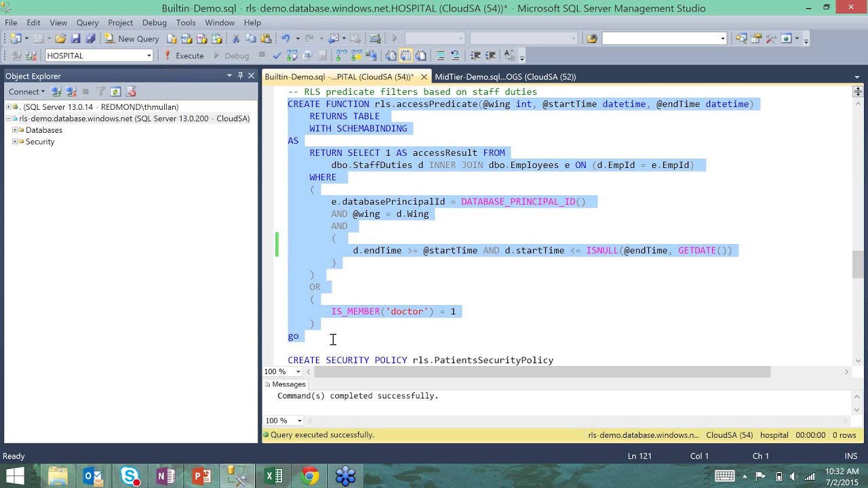
Task: Click the Connect Object Explorer icon
Action: [x=56, y=91]
